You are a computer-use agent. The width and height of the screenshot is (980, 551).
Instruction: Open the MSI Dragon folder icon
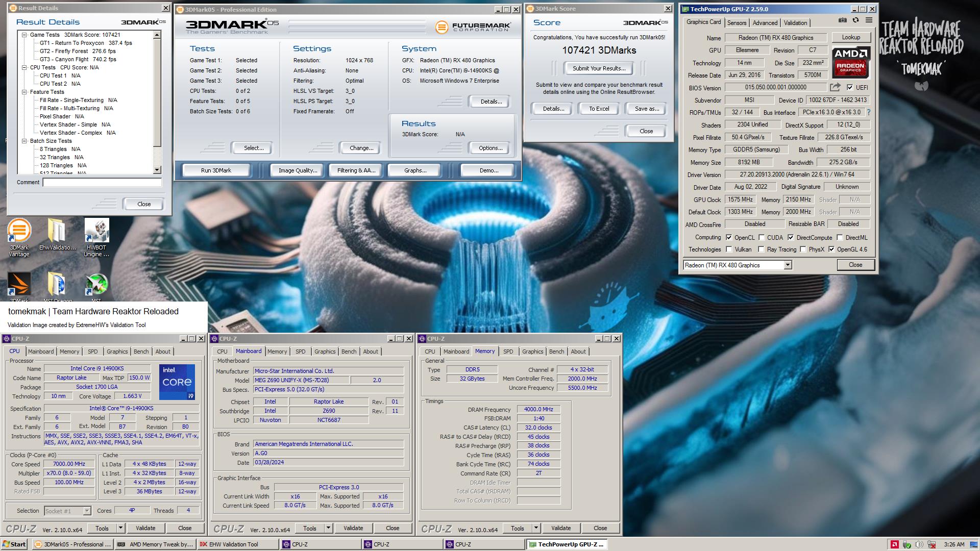pos(57,286)
